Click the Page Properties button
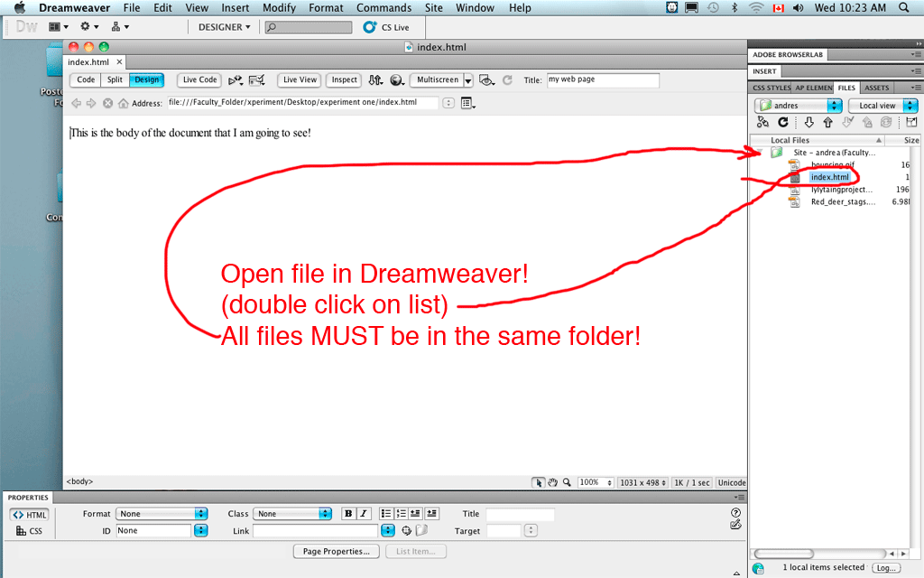This screenshot has height=578, width=924. tap(337, 552)
